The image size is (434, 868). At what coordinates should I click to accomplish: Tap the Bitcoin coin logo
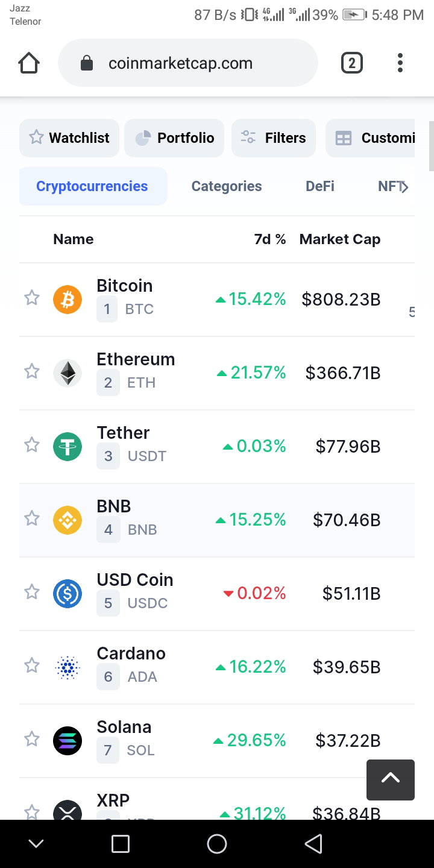click(68, 300)
